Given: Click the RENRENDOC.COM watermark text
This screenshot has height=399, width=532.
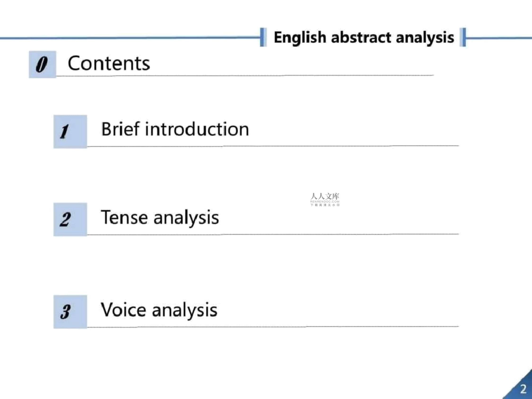Looking at the screenshot, I should [325, 202].
